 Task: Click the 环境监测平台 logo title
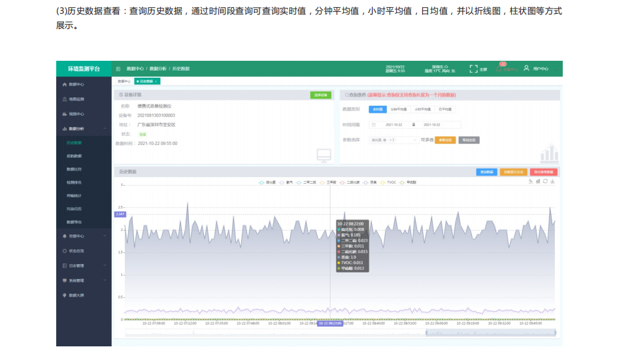[x=84, y=69]
